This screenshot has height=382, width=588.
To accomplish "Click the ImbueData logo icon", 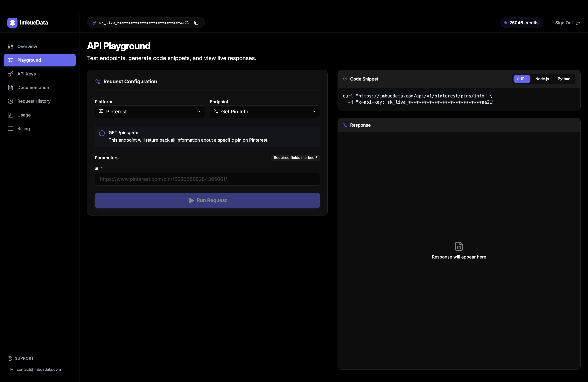I will (12, 23).
